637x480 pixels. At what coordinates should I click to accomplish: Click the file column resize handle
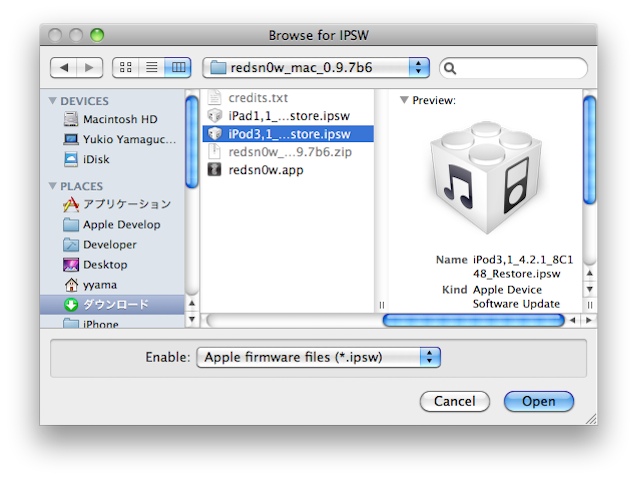point(381,305)
